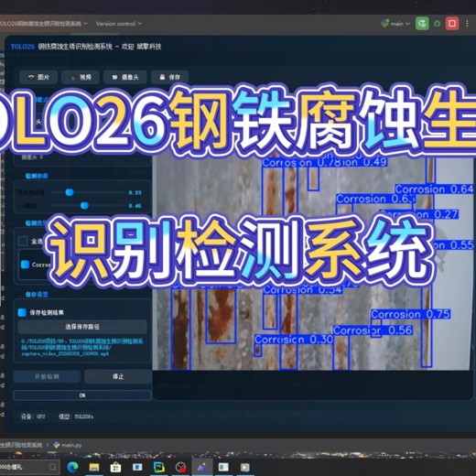
Task: Open the screen recorder taskbar icon with red dot
Action: point(181,467)
